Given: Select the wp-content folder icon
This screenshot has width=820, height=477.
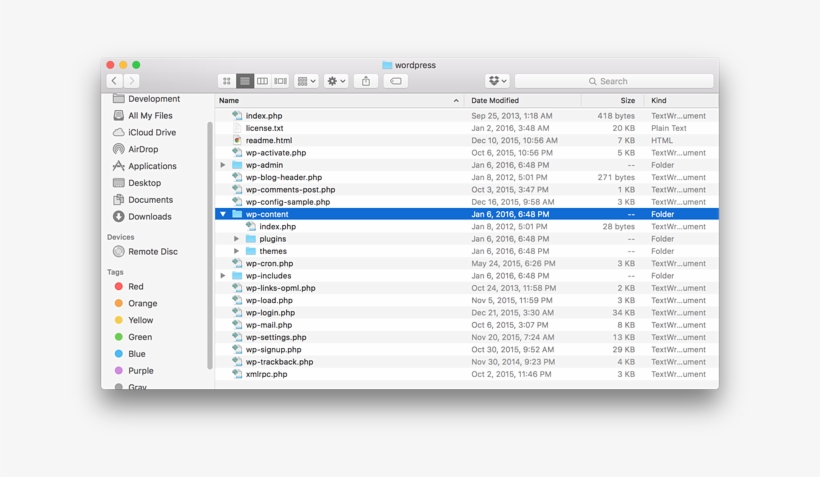Looking at the screenshot, I should [237, 214].
